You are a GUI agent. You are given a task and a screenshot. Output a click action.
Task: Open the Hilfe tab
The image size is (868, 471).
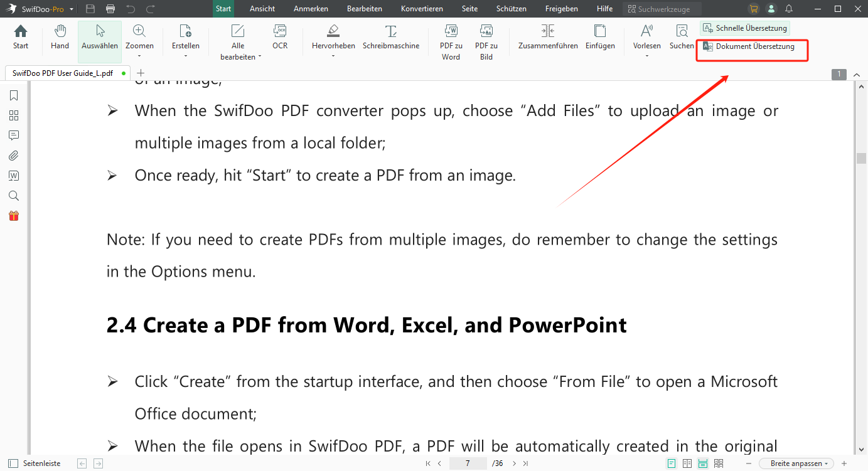pyautogui.click(x=605, y=9)
